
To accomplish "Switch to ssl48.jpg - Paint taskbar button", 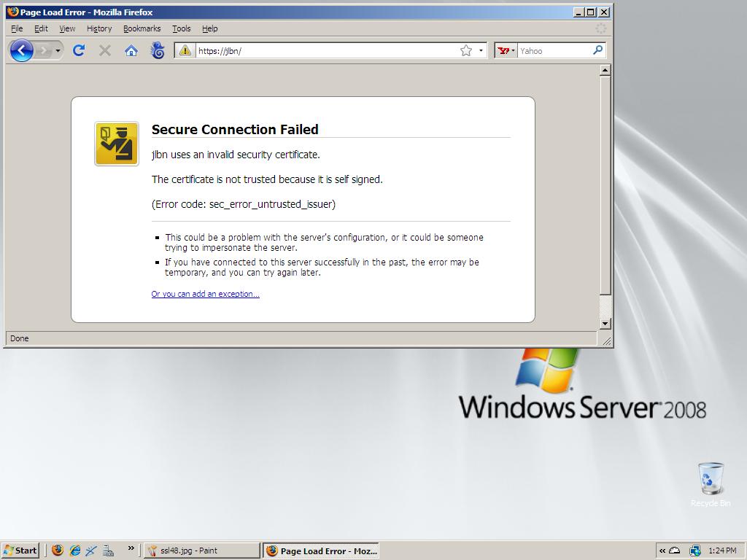I will (201, 551).
